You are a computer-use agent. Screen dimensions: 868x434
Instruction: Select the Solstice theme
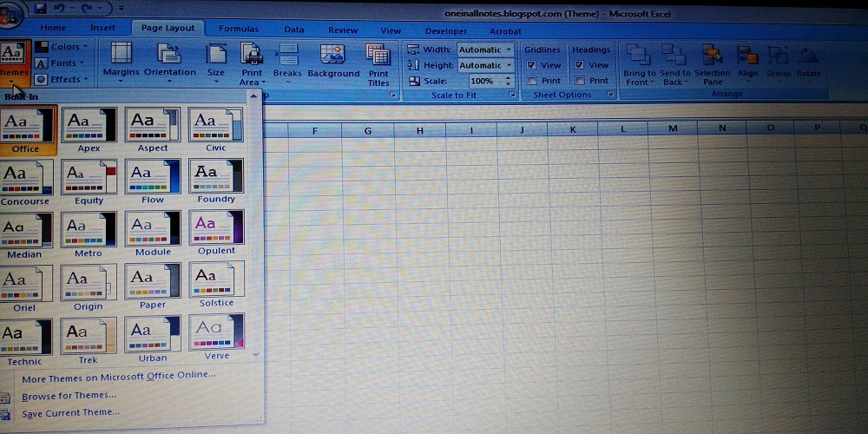(216, 284)
